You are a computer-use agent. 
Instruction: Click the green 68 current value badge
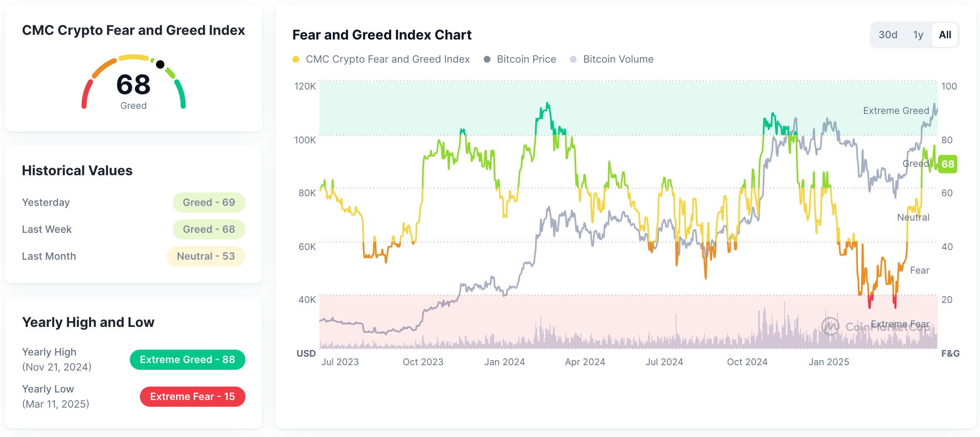point(948,164)
